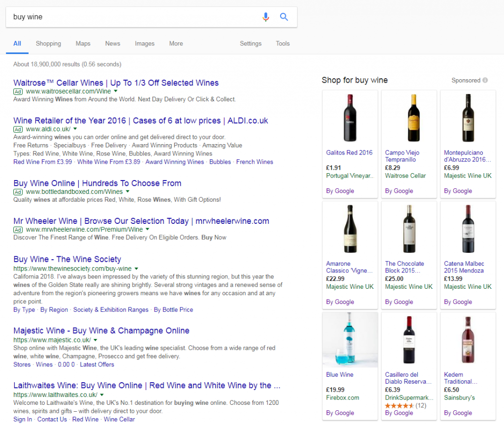This screenshot has width=504, height=426.
Task: Click the White Wine From £3.89 sitelink
Action: [x=109, y=162]
